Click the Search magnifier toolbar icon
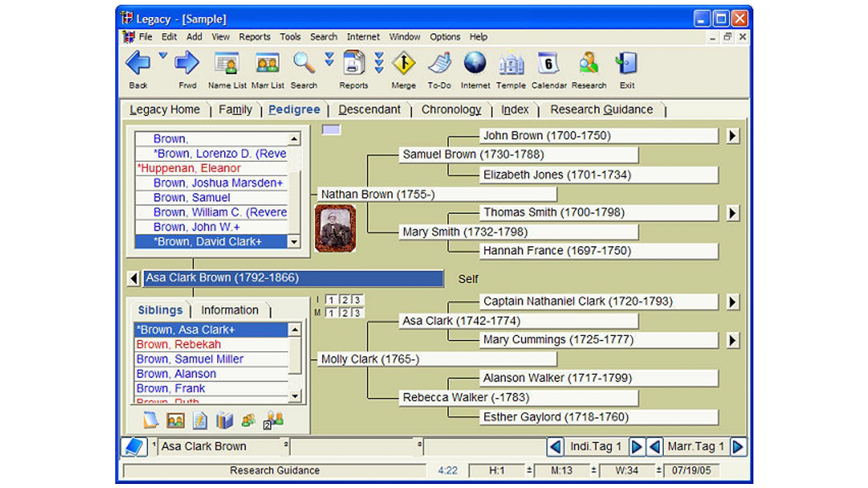Image resolution: width=868 pixels, height=488 pixels. click(x=304, y=63)
